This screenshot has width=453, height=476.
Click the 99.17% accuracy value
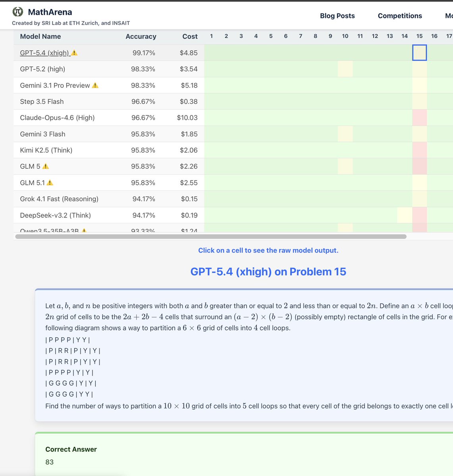pos(144,53)
